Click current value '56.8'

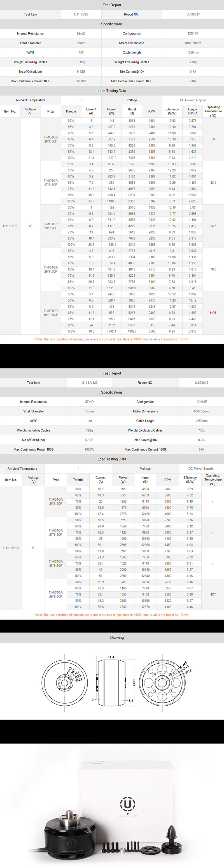[100, 607]
